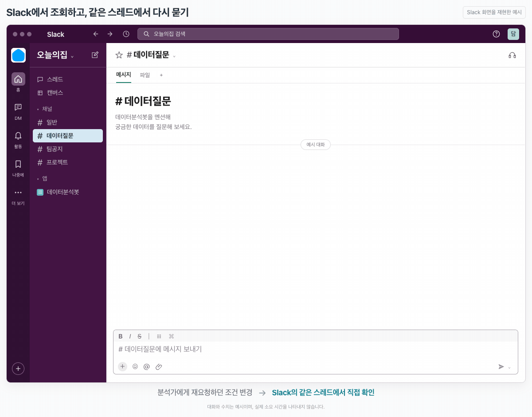Click the Slack 화면을 재현한 예시 label
Viewport: 532px width, 417px height.
[x=494, y=12]
